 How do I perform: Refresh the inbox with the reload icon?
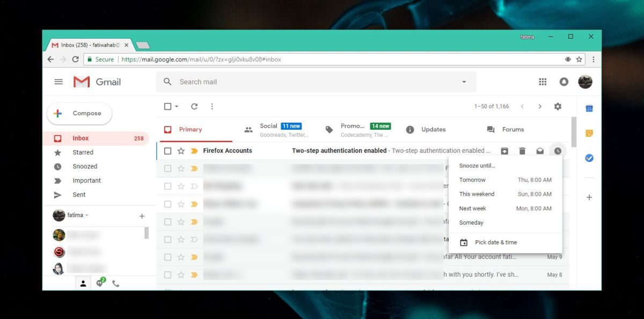coord(194,107)
